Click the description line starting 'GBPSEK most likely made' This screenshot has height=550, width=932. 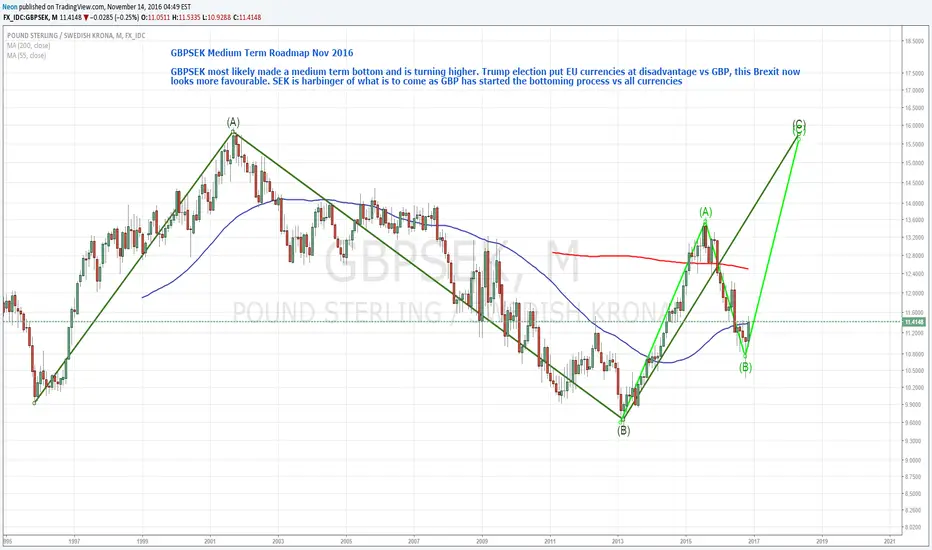tap(485, 71)
